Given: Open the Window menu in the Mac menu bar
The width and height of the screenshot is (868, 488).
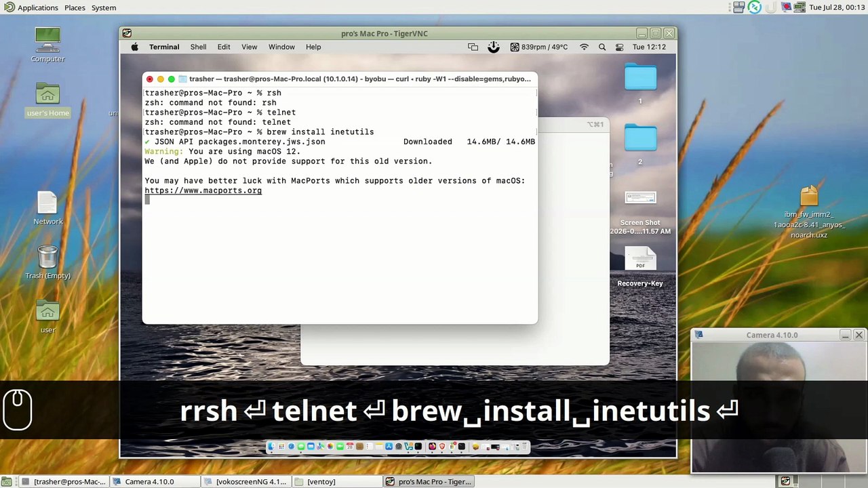Looking at the screenshot, I should [x=281, y=47].
